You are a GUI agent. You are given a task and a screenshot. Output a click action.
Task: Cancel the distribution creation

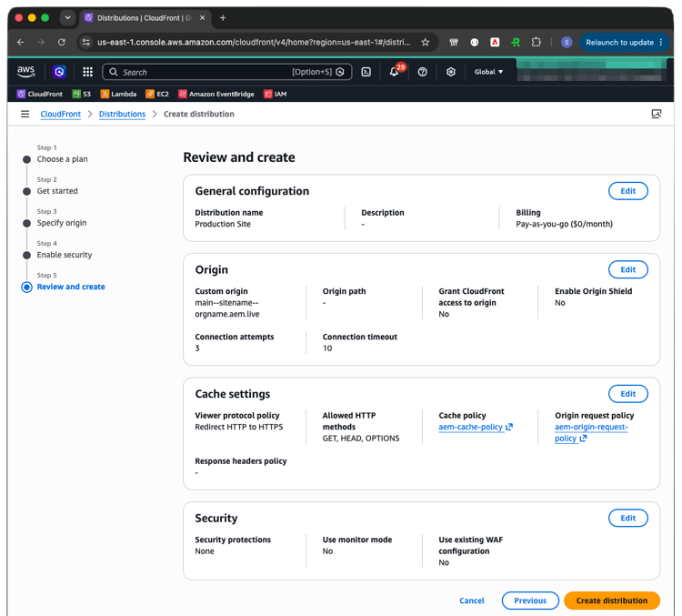(471, 601)
